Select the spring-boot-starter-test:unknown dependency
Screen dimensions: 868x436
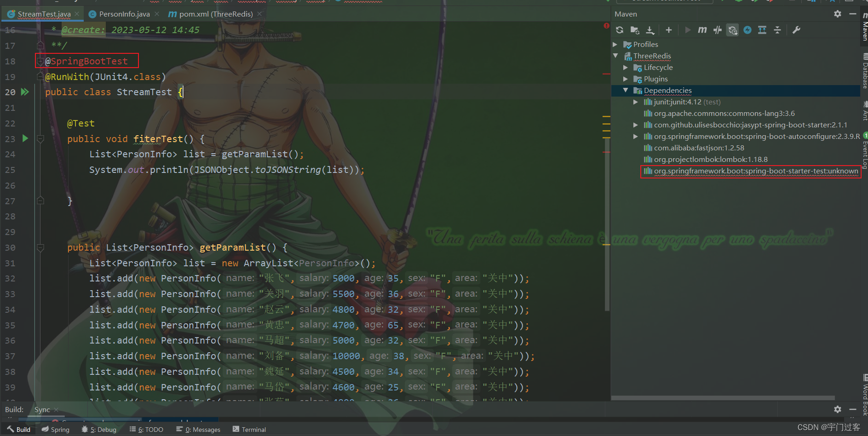point(750,171)
